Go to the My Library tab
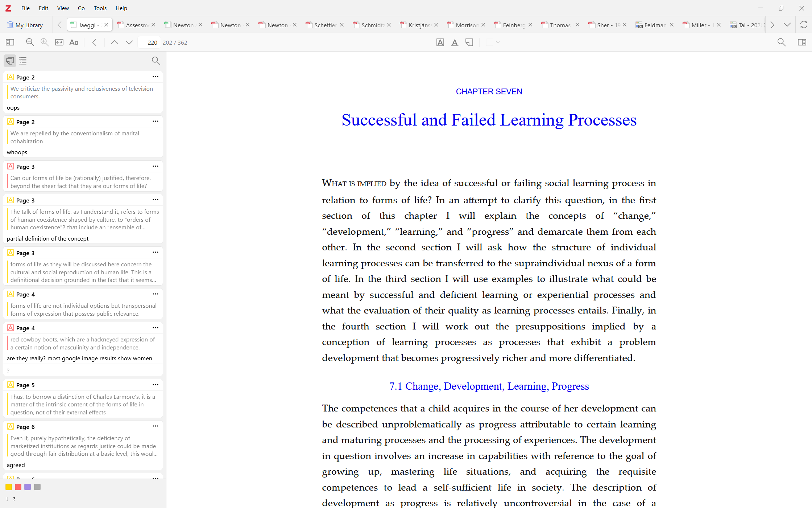812x508 pixels. [25, 25]
